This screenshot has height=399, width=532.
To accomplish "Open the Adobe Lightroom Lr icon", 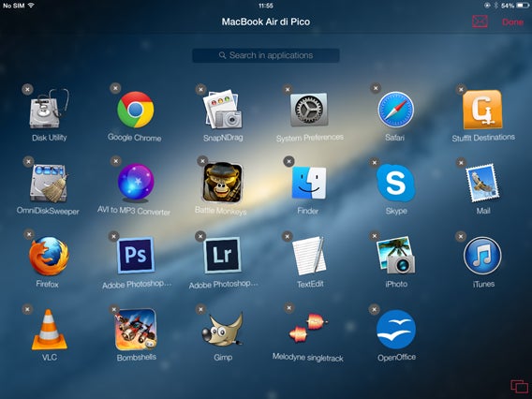I will 223,256.
